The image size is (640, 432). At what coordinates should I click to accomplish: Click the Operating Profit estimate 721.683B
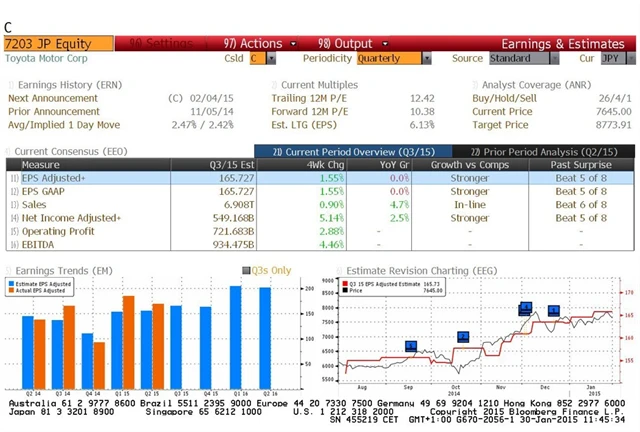(233, 232)
